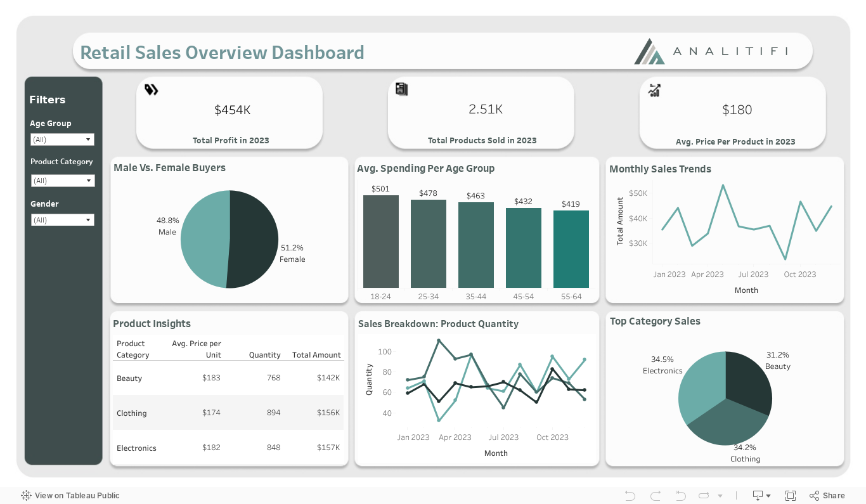
Task: Click the $501 bar label
Action: point(380,189)
